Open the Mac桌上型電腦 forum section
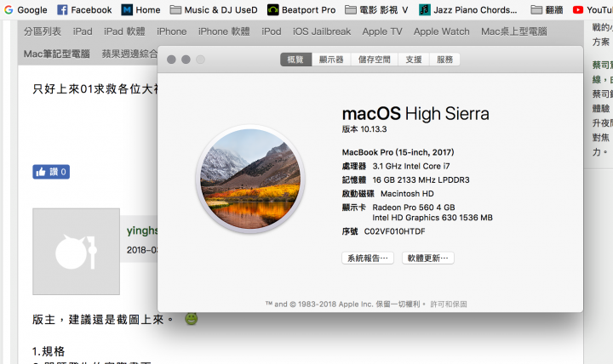The width and height of the screenshot is (613, 364). pyautogui.click(x=513, y=31)
